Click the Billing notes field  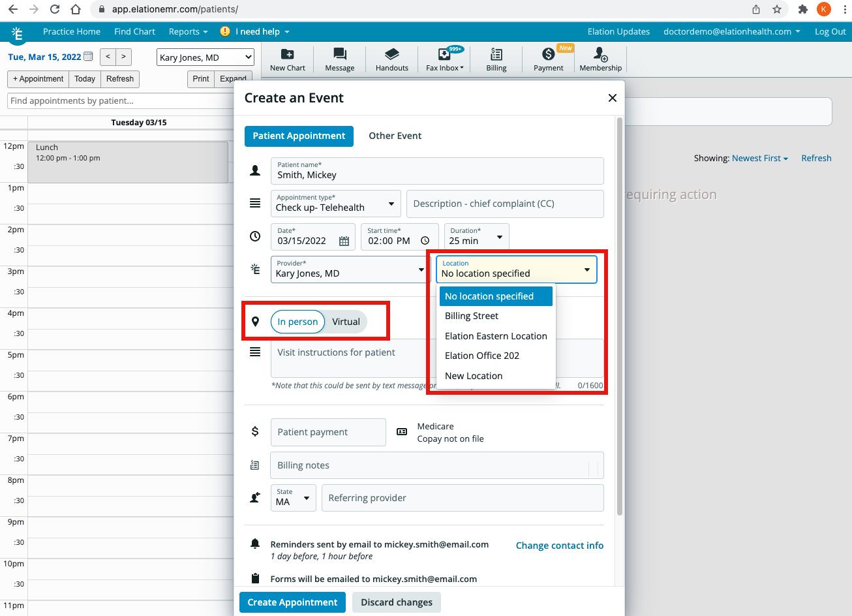coord(437,465)
